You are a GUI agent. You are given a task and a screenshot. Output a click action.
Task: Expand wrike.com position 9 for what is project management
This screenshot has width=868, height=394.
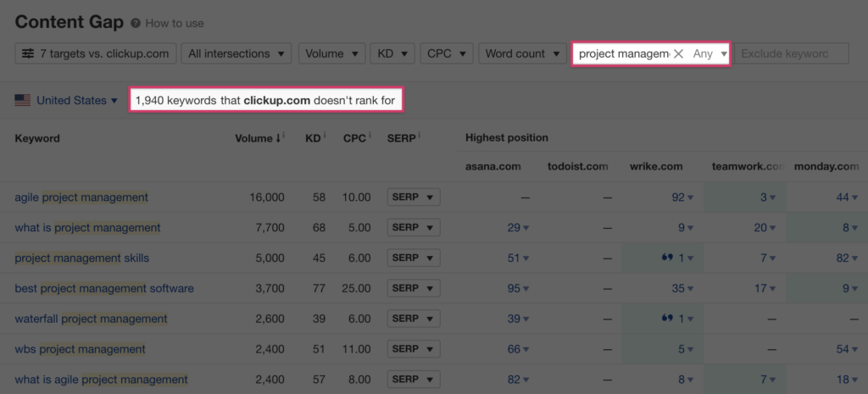[686, 227]
